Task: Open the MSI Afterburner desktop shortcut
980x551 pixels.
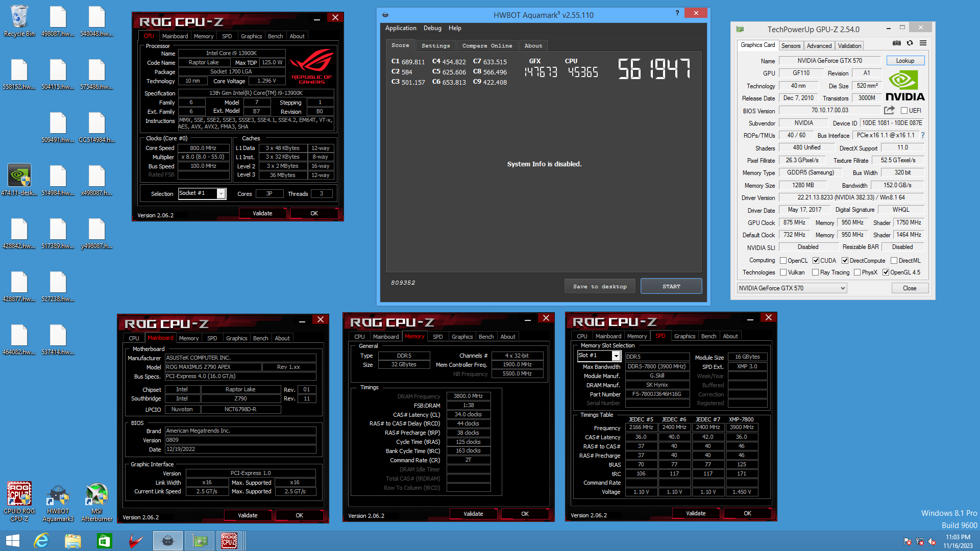Action: coord(96,502)
